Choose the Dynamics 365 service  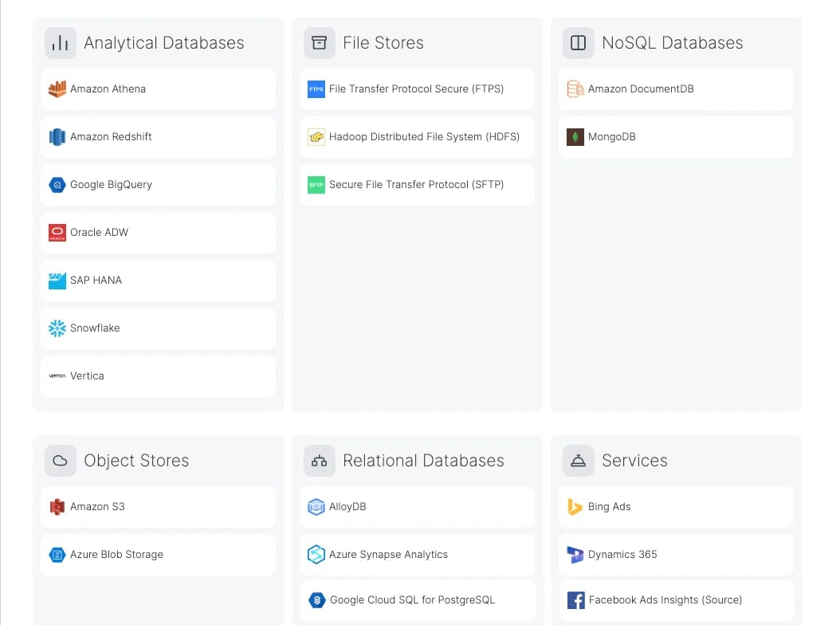pos(676,555)
